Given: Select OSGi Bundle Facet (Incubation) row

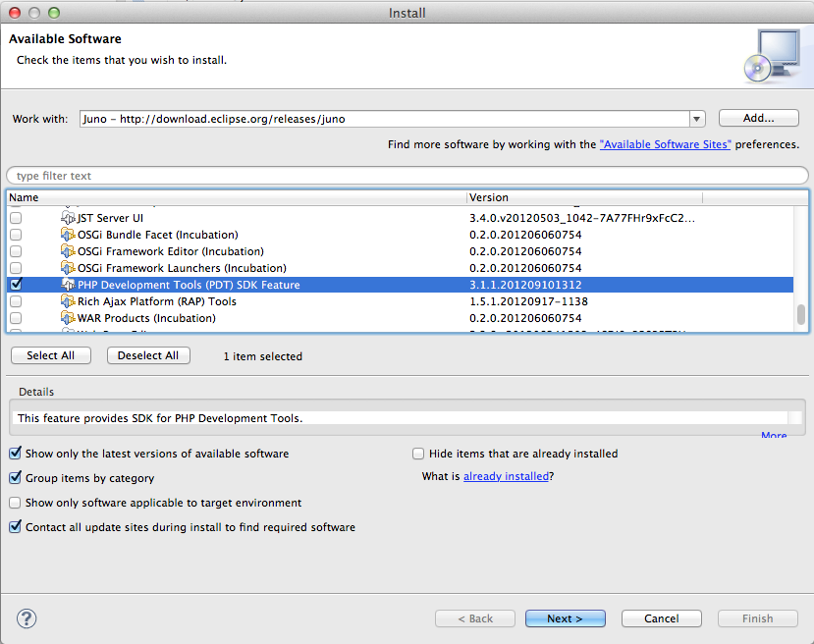Looking at the screenshot, I should [400, 235].
